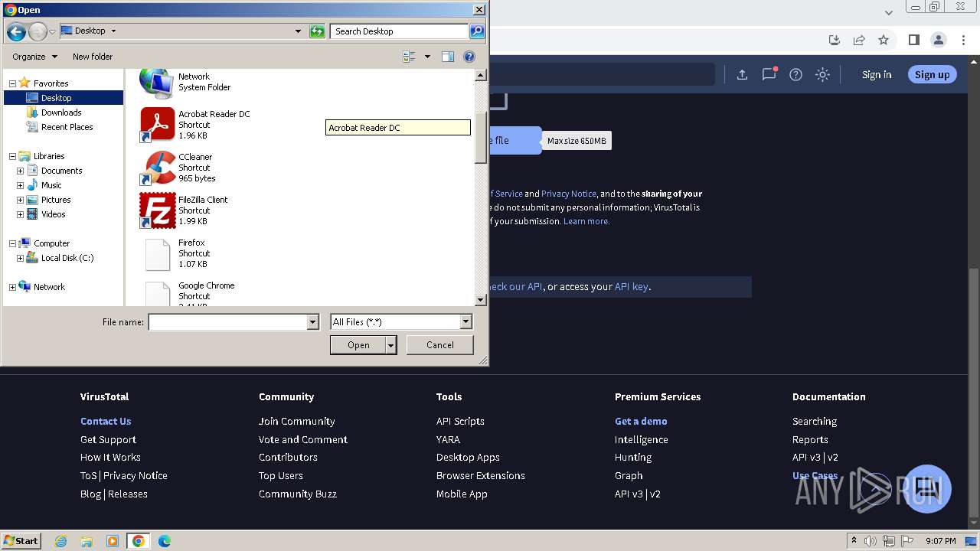Click the Sign up button
Screen dimensions: 980x551
click(x=932, y=74)
